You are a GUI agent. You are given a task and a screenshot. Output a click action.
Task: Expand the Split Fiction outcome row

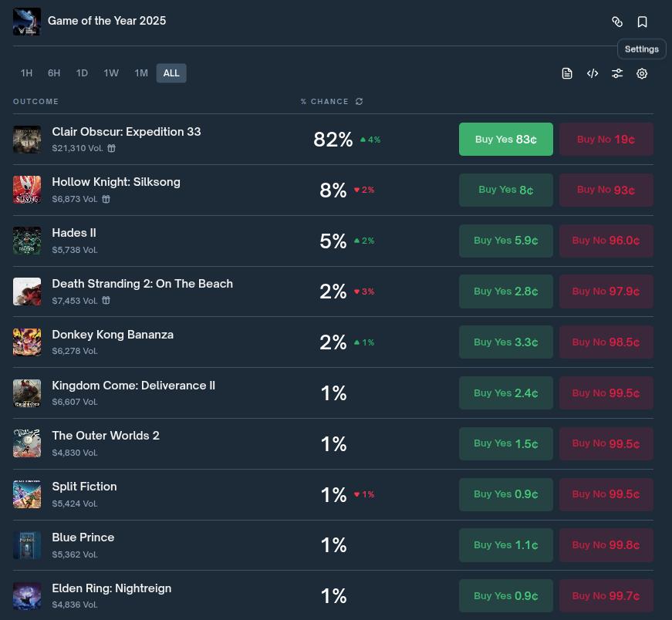[x=231, y=494]
